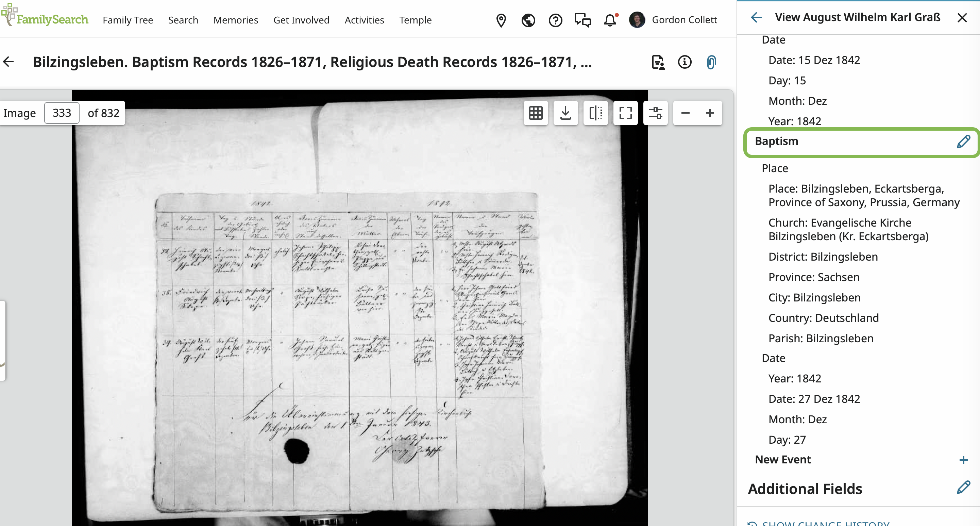Image resolution: width=980 pixels, height=526 pixels.
Task: Edit the Baptism event with pencil
Action: pyautogui.click(x=963, y=142)
